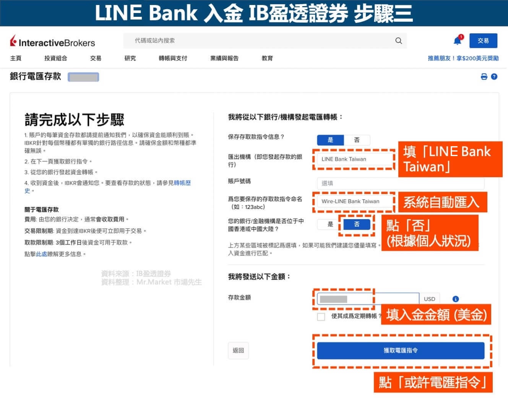Select 是 for saving deposit instruction

pyautogui.click(x=330, y=140)
